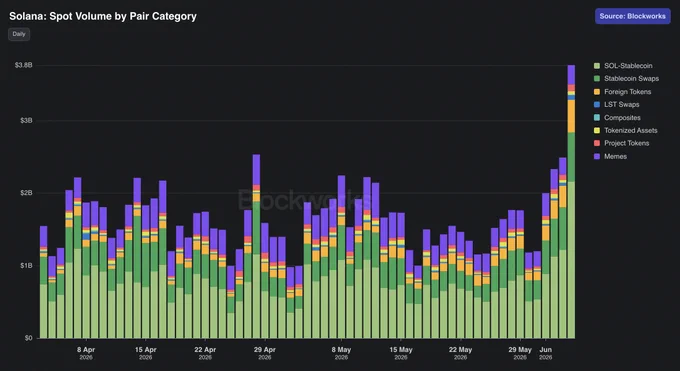Toggle LST Swaps legend swatch
Image resolution: width=680 pixels, height=371 pixels.
tap(597, 105)
